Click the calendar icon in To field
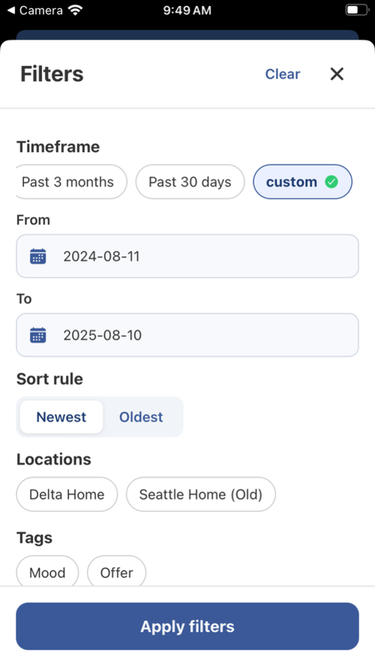 (x=38, y=335)
